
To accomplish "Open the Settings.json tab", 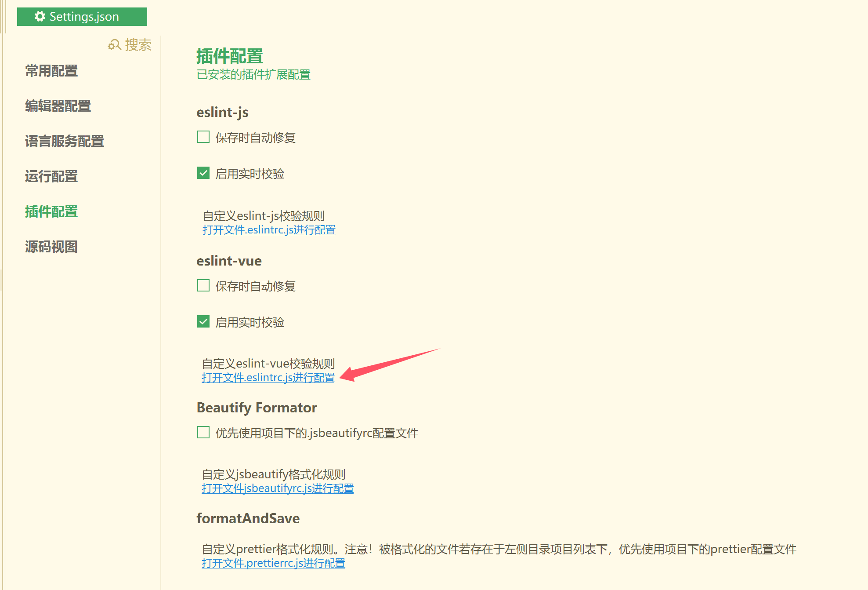I will point(84,16).
